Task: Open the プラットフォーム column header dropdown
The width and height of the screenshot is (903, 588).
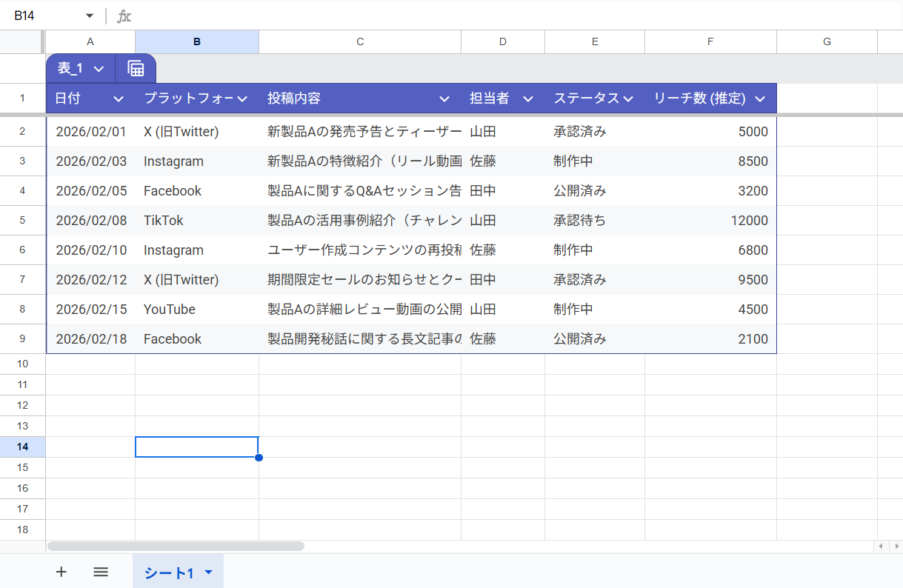Action: click(241, 99)
